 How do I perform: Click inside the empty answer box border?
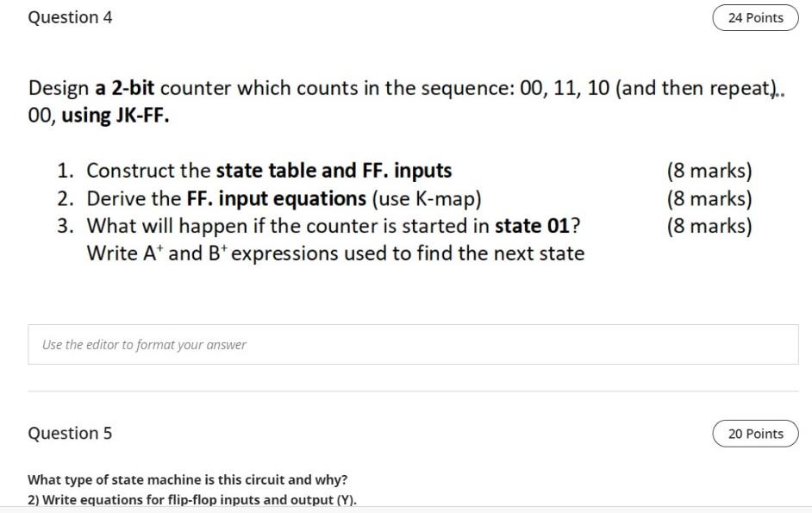(x=411, y=344)
